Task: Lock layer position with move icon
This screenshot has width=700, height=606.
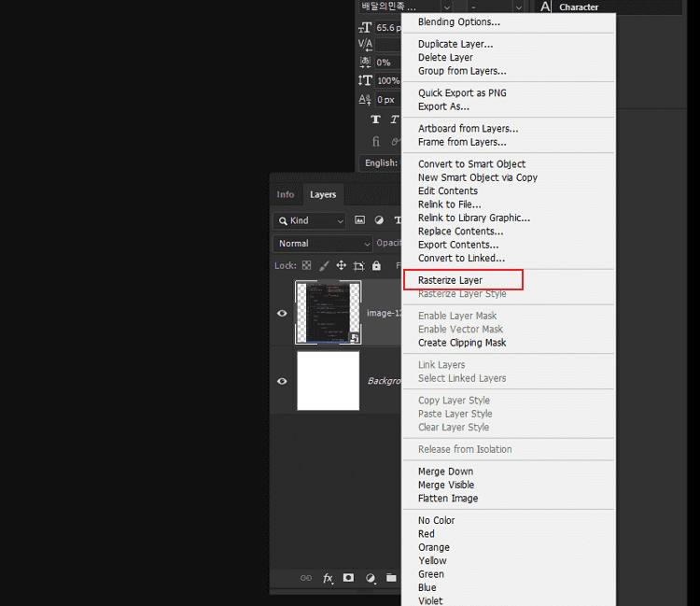Action: pos(341,266)
